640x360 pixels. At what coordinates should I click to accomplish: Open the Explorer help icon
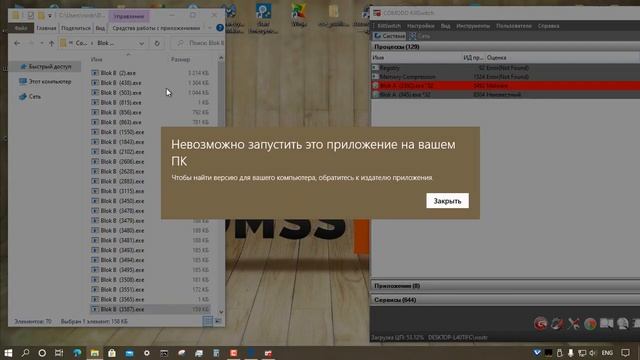220,28
